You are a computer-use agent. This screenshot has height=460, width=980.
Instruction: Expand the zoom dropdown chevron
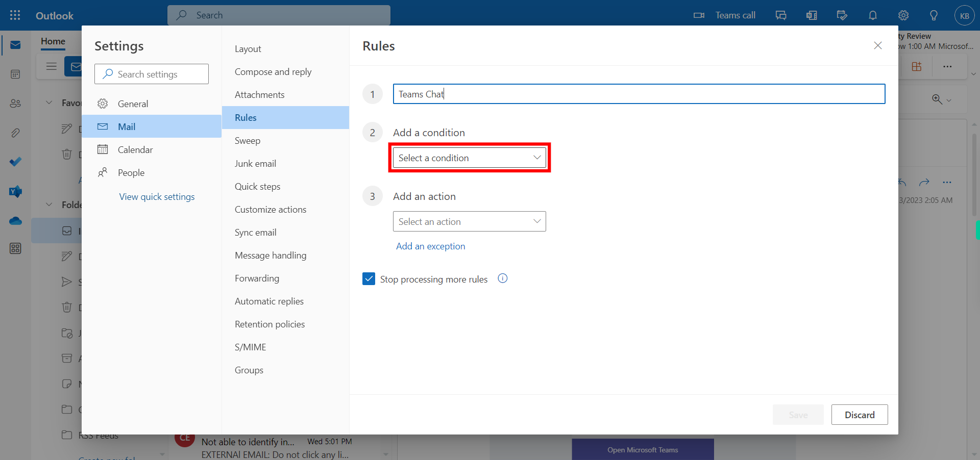click(x=949, y=100)
